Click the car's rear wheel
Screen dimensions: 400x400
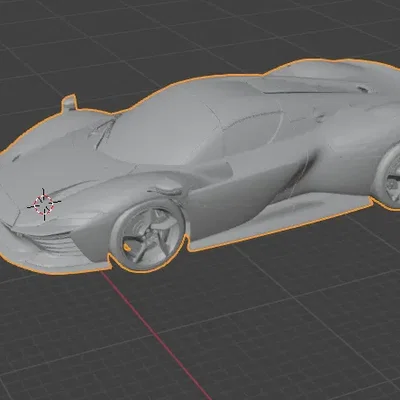pyautogui.click(x=388, y=177)
